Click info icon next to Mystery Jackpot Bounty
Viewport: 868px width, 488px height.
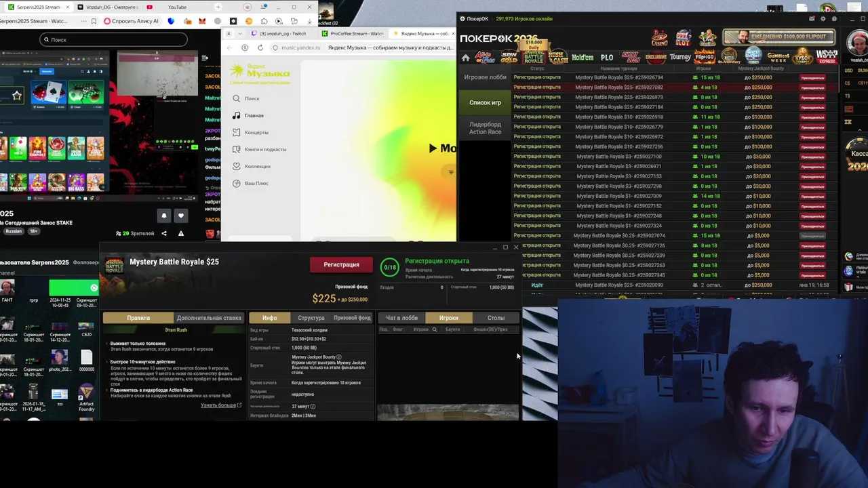(339, 357)
